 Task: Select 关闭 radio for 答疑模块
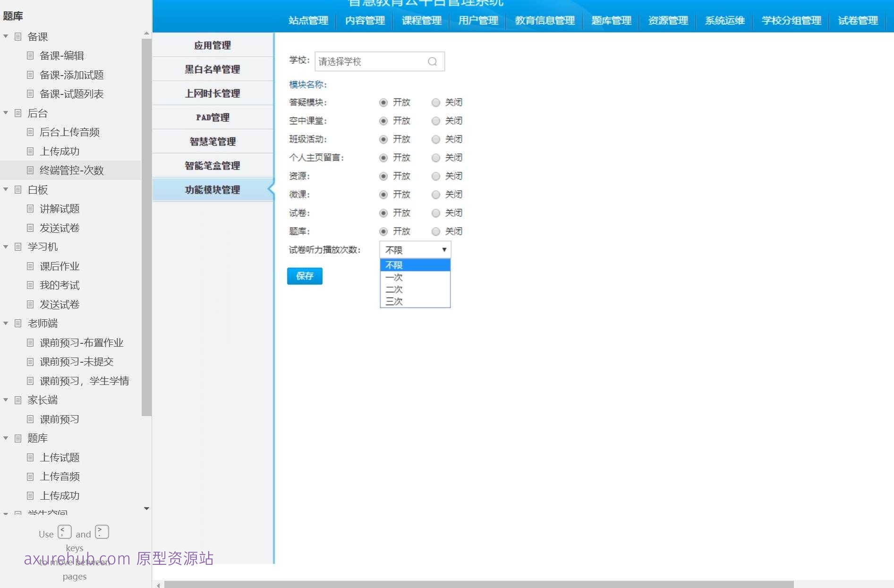coord(435,102)
